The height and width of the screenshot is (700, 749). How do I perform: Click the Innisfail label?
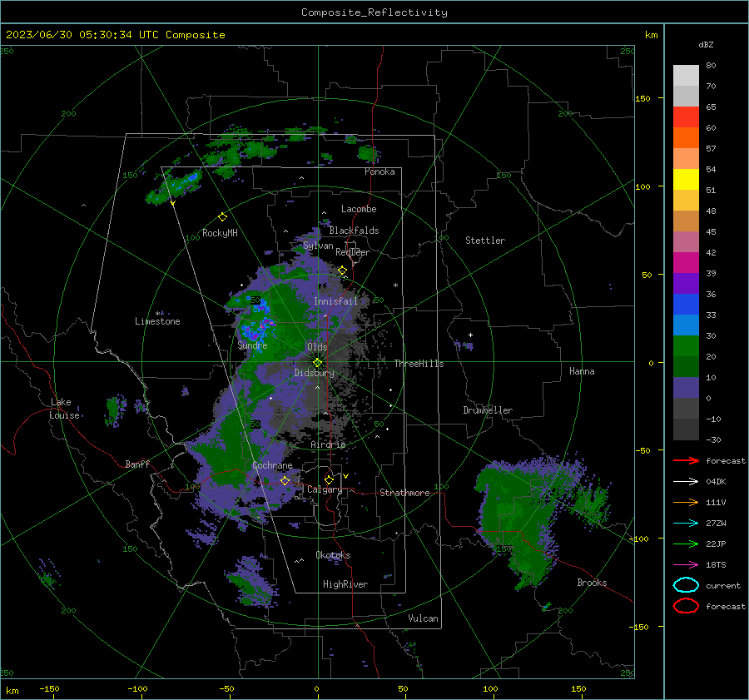(335, 301)
